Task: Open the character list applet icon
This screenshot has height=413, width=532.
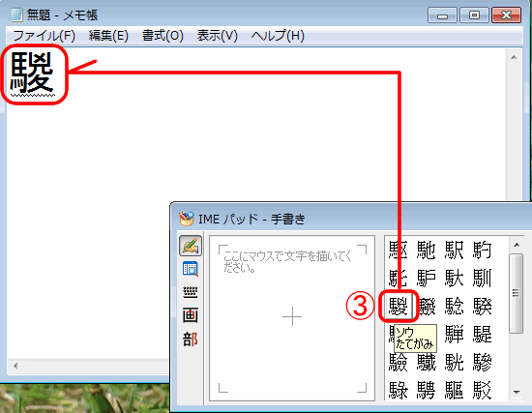Action: [191, 269]
